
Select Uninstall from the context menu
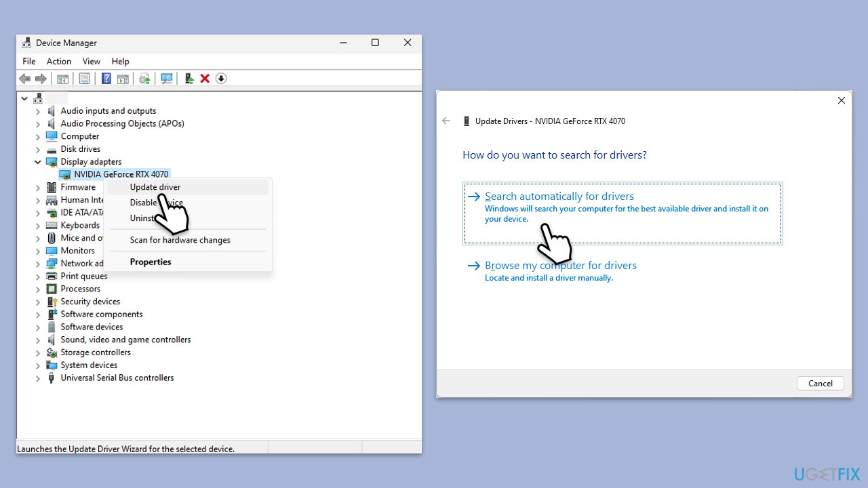tap(145, 218)
